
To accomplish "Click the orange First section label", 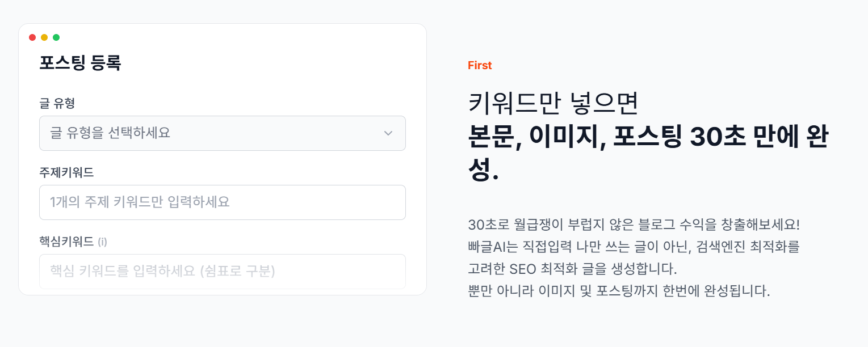I will coord(480,65).
